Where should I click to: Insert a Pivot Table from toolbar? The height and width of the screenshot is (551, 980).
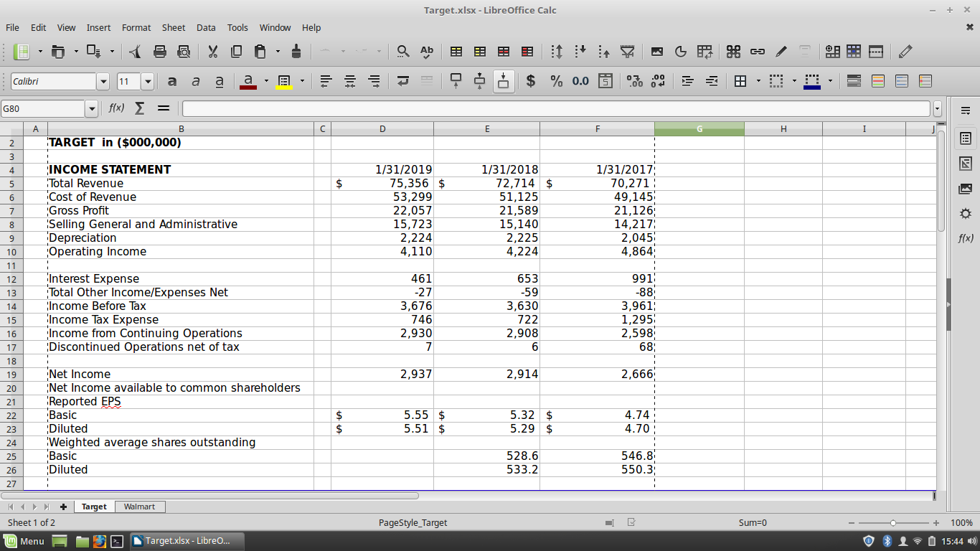click(705, 52)
